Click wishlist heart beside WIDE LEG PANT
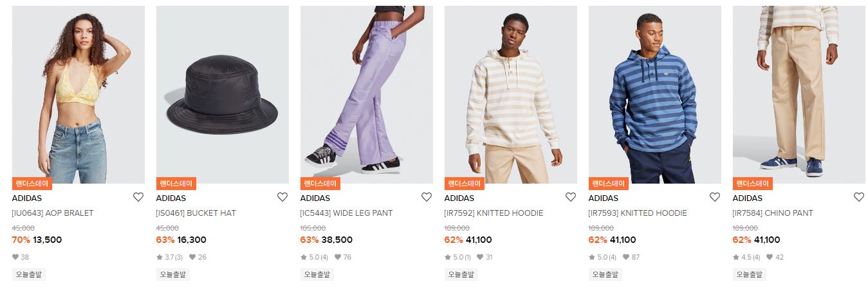Image resolution: width=868 pixels, height=297 pixels. click(x=427, y=197)
